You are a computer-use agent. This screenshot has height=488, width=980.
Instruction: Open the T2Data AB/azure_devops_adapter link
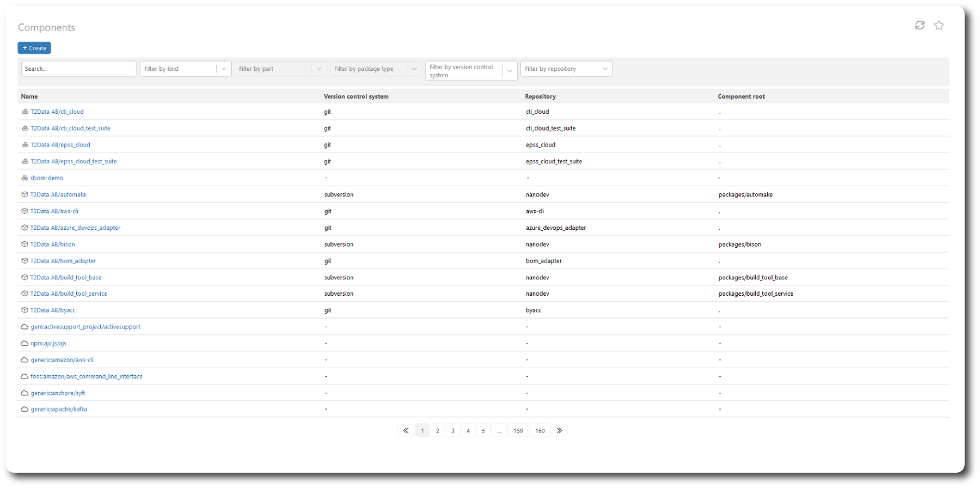pos(75,228)
